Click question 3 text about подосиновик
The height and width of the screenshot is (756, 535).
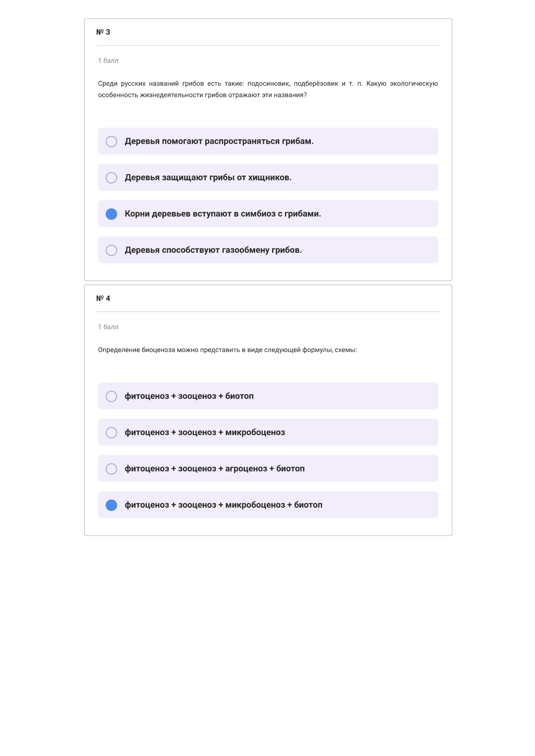(268, 89)
